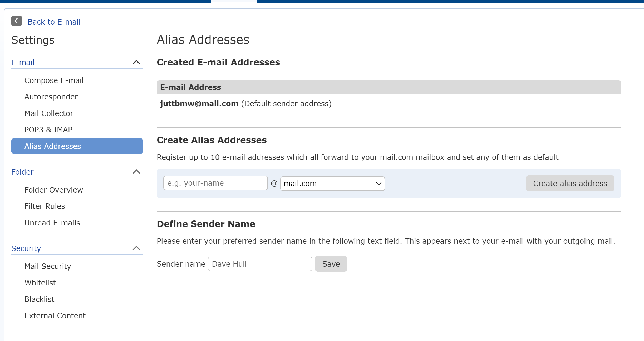Select the Alias Addresses menu item
Image resolution: width=644 pixels, height=341 pixels.
77,146
